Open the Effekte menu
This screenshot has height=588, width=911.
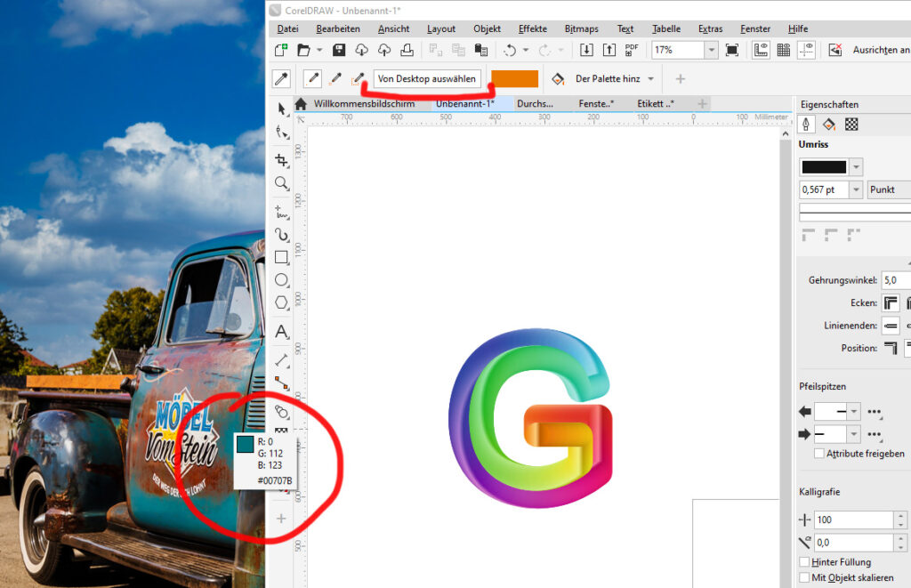tap(533, 28)
